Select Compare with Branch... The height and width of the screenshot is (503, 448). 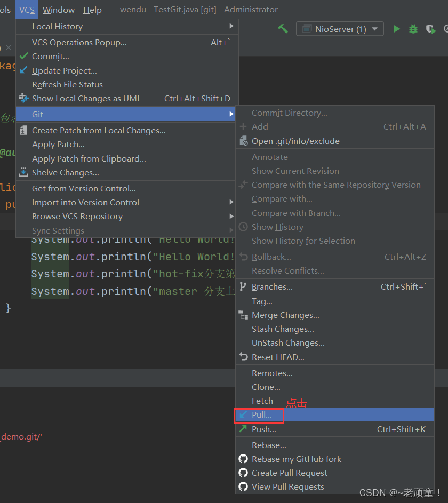point(335,213)
